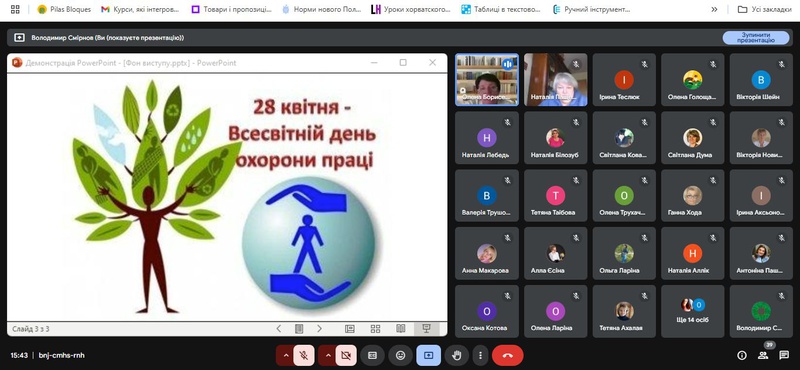Toggle the disabled camera button

pos(346,356)
